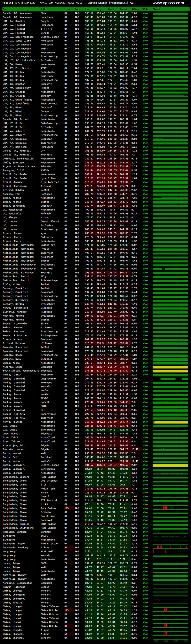This screenshot has height=644, width=191.
Task: Show MTR for the Sweden, Stockholm row
Action: 145,324
